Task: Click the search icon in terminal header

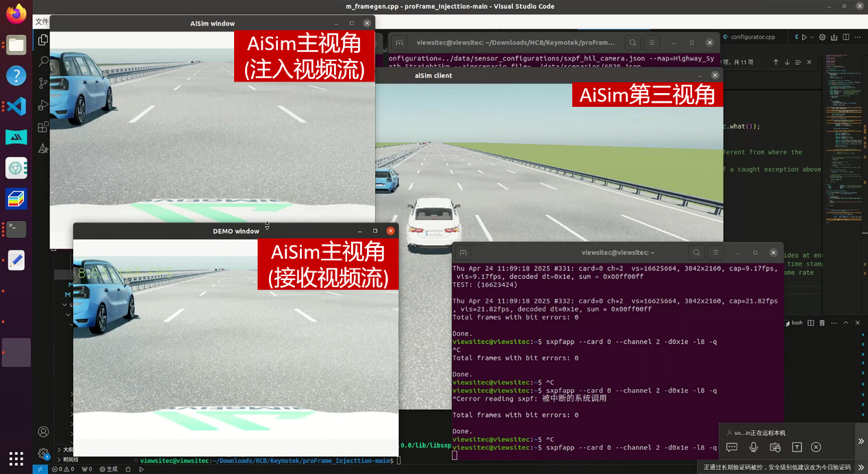Action: click(x=696, y=253)
